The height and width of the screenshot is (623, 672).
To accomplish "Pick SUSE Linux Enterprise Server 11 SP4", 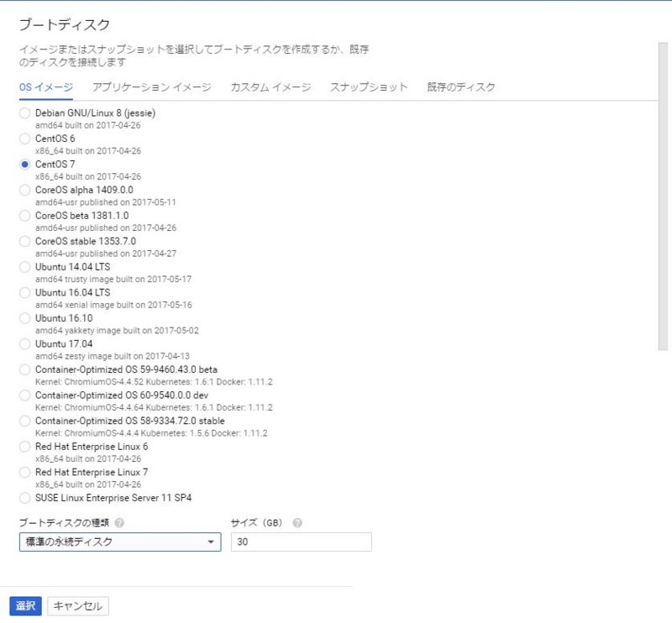I will [25, 498].
